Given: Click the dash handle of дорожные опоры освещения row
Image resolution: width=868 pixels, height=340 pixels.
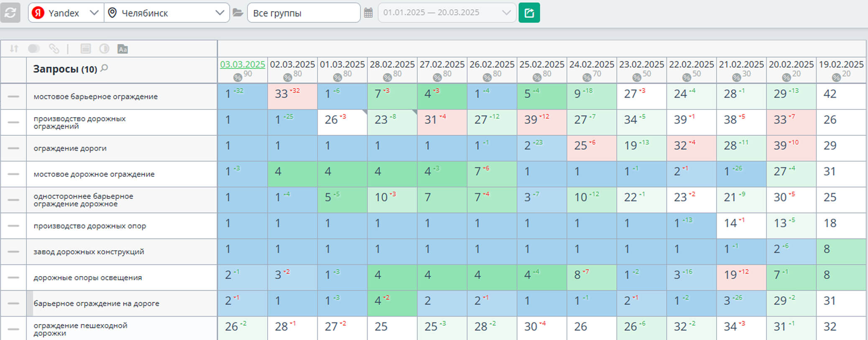Looking at the screenshot, I should point(13,278).
